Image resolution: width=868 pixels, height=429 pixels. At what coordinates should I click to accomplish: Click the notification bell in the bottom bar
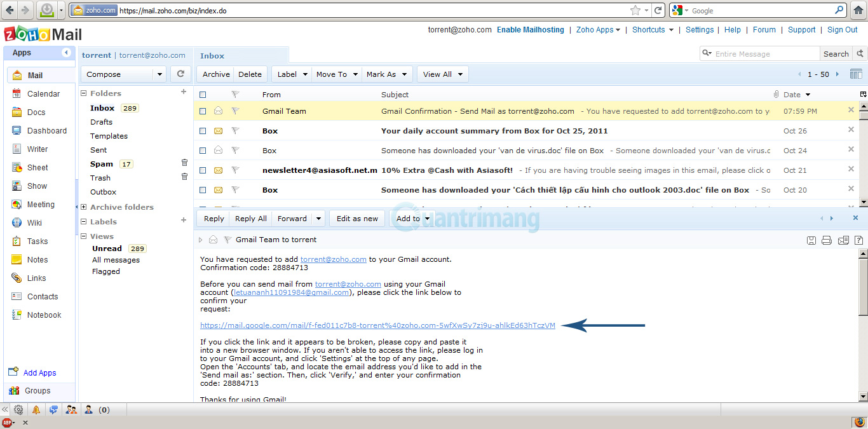(36, 409)
